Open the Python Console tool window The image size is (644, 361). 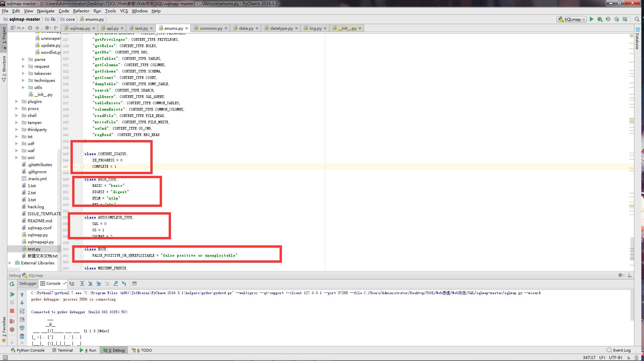point(27,350)
